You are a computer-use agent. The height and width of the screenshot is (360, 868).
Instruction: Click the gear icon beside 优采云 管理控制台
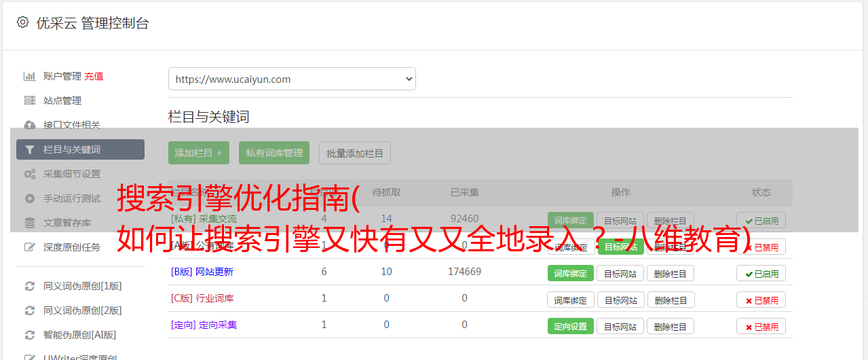22,22
